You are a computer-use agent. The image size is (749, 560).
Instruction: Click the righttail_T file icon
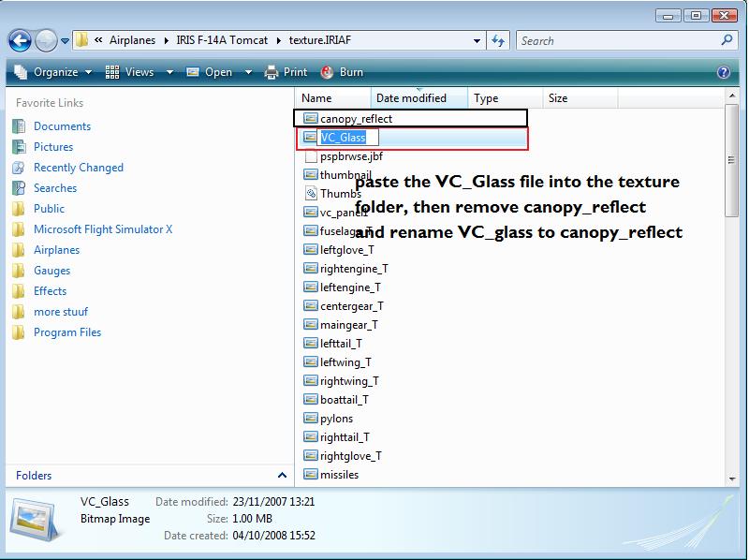click(x=311, y=436)
